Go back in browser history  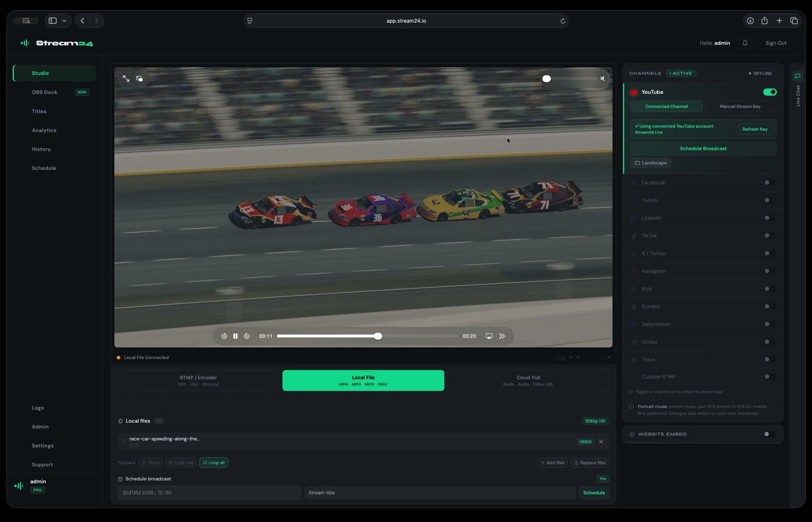pos(83,21)
